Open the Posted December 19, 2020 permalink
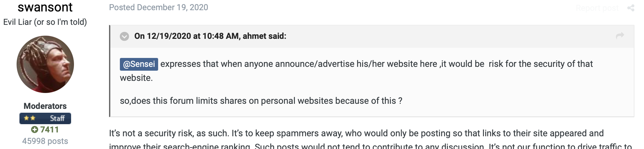The image size is (644, 149). [158, 7]
